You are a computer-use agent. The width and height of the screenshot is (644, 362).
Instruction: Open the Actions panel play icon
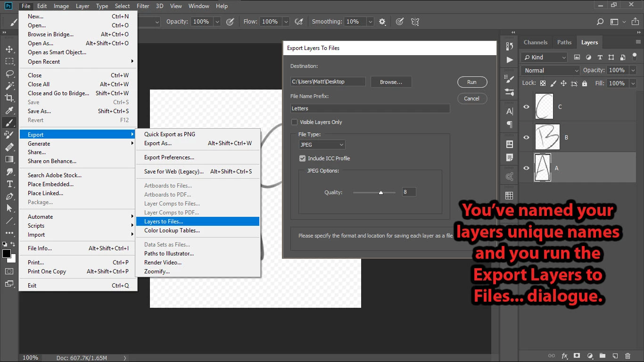pyautogui.click(x=509, y=60)
